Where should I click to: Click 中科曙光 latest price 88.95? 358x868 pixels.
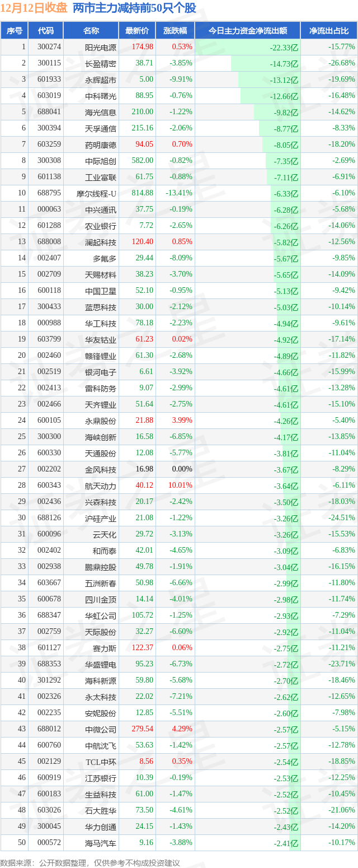pos(144,96)
